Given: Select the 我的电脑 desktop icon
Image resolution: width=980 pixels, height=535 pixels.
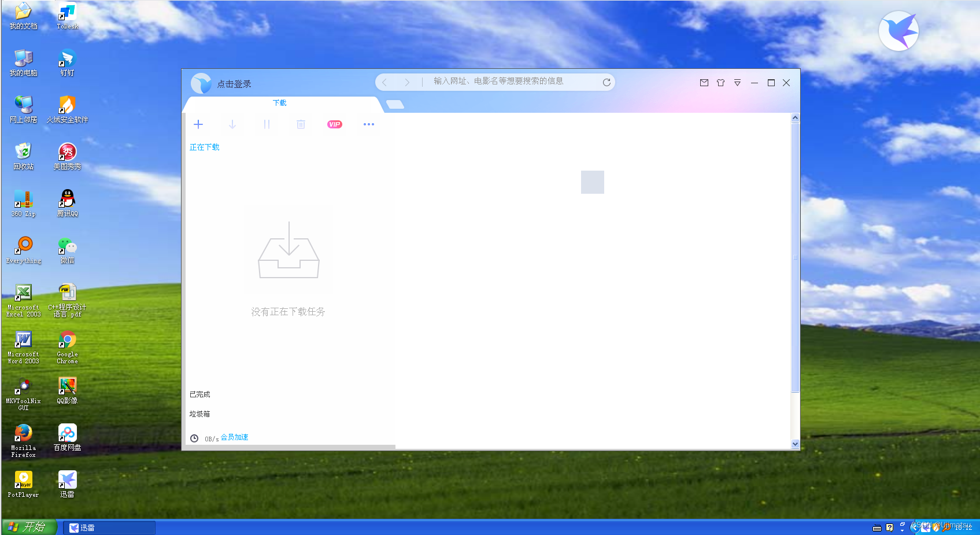Looking at the screenshot, I should [x=23, y=62].
